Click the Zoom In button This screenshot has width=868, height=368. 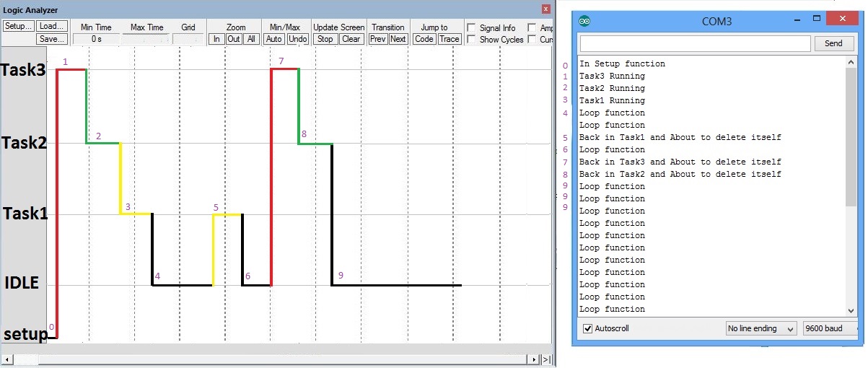216,39
